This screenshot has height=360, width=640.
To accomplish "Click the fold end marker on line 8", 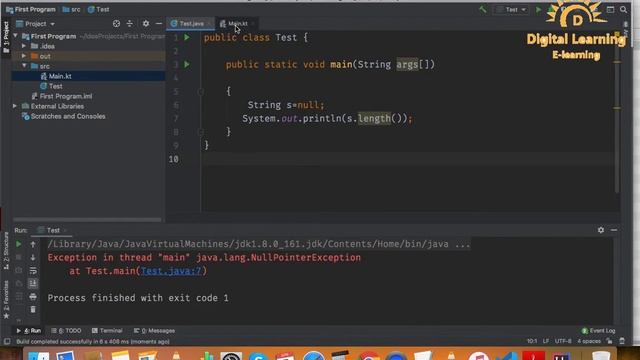I will [200, 131].
